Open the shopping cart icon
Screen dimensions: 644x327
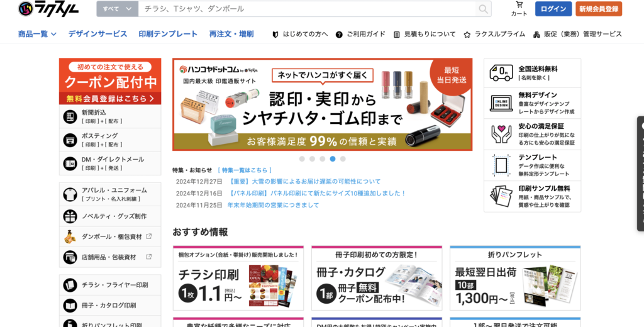pyautogui.click(x=519, y=5)
